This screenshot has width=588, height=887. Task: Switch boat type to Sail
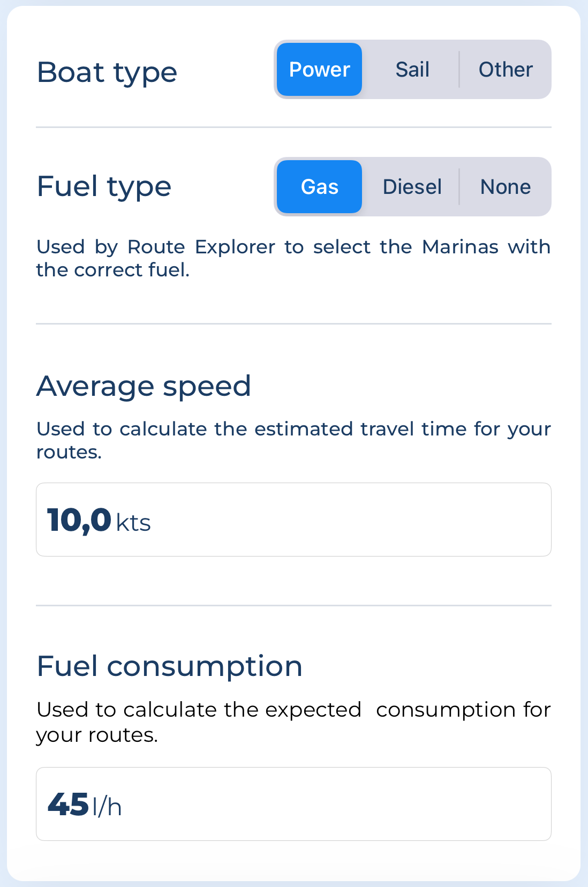click(x=412, y=70)
